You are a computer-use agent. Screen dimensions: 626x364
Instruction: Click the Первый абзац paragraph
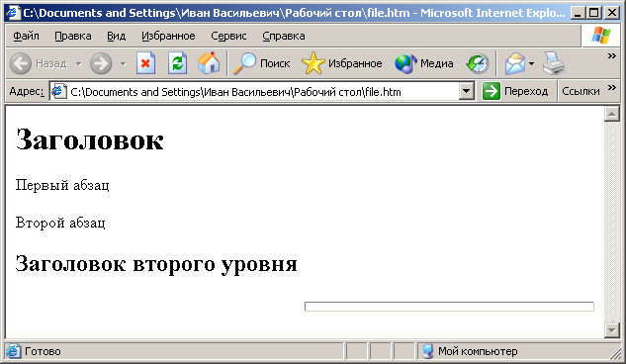click(x=62, y=185)
